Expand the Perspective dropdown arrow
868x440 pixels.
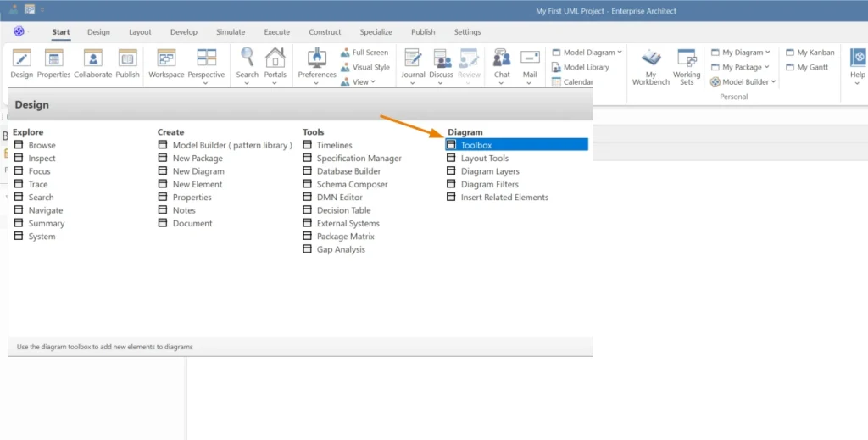pos(206,84)
